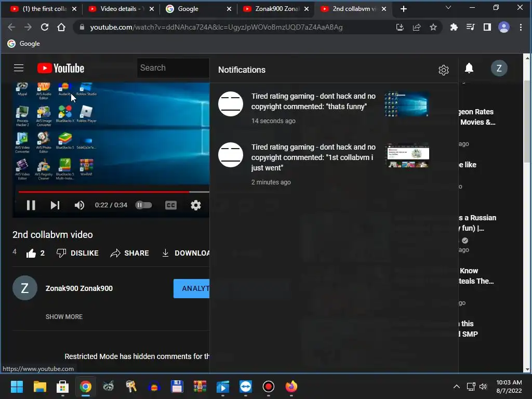The width and height of the screenshot is (532, 399).
Task: Go to YouTube home via logo
Action: 61,68
